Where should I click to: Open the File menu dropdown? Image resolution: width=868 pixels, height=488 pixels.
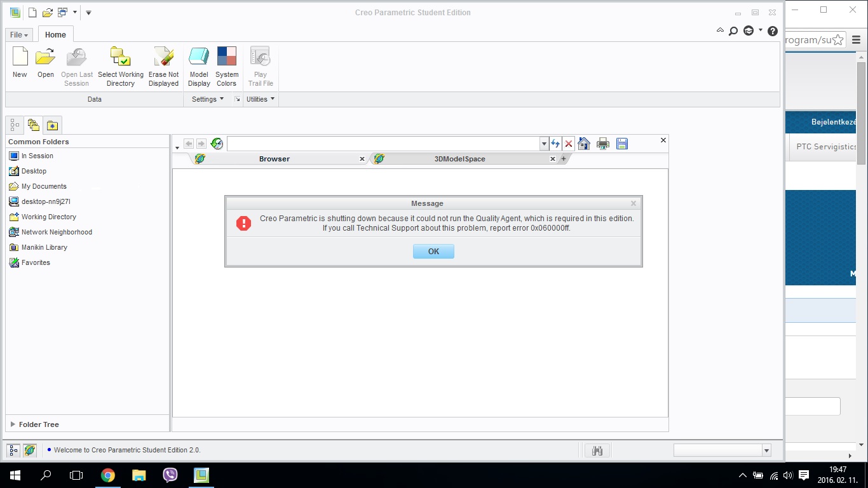click(x=19, y=35)
